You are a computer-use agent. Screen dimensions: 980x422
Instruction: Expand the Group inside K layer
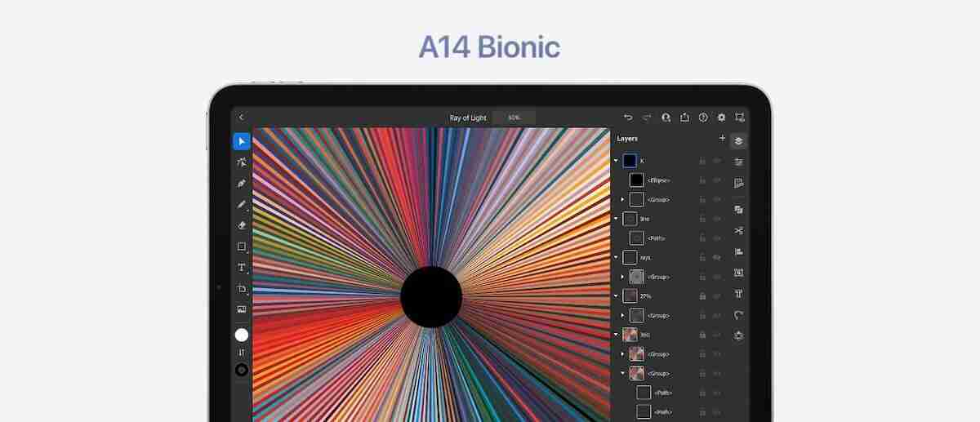pos(622,199)
